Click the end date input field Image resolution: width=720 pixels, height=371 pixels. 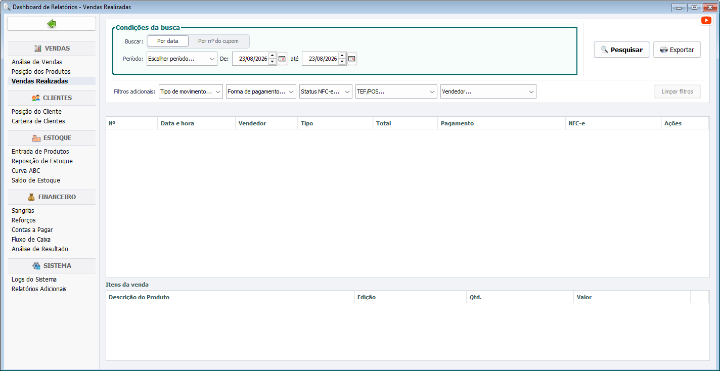coord(320,59)
